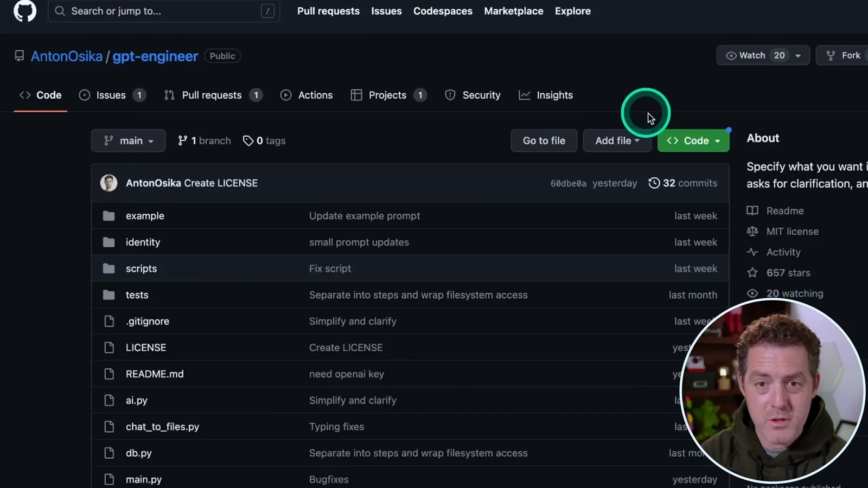This screenshot has height=488, width=868.
Task: Switch to the Issues tab
Action: (112, 95)
